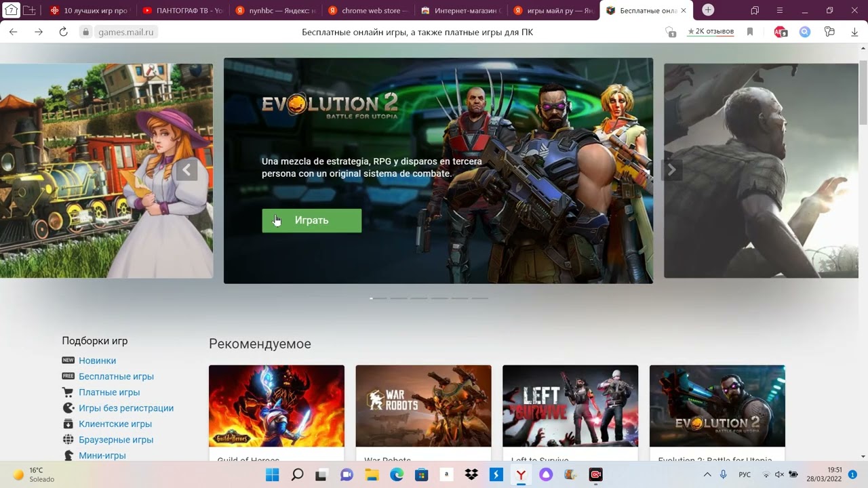Go back with the browser back arrow
This screenshot has width=868, height=488.
pos(14,32)
